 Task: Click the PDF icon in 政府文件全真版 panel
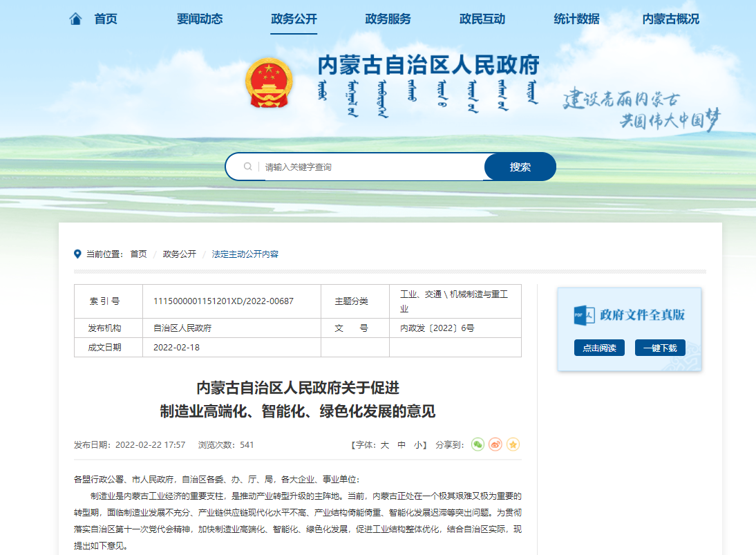pyautogui.click(x=584, y=314)
